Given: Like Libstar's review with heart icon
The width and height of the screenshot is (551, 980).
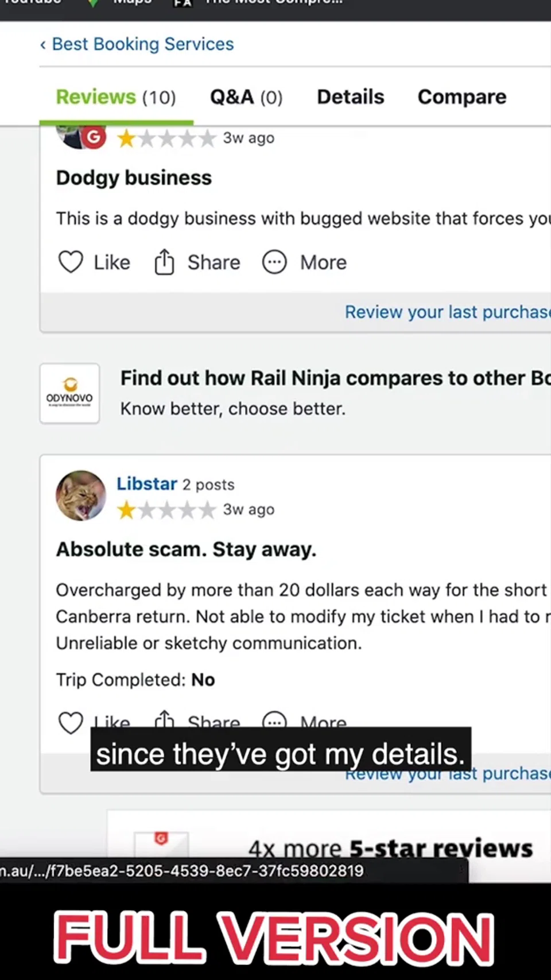Looking at the screenshot, I should [71, 722].
